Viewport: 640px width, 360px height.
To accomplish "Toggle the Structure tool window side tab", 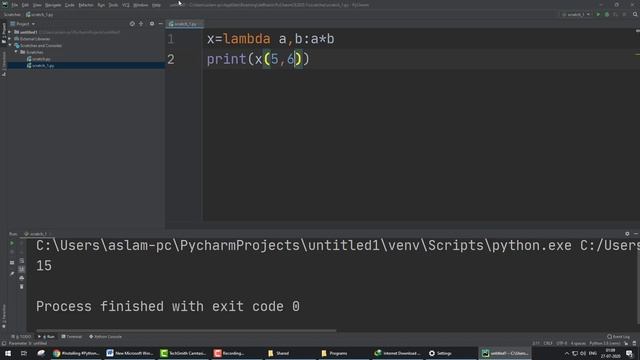I will 4,64.
